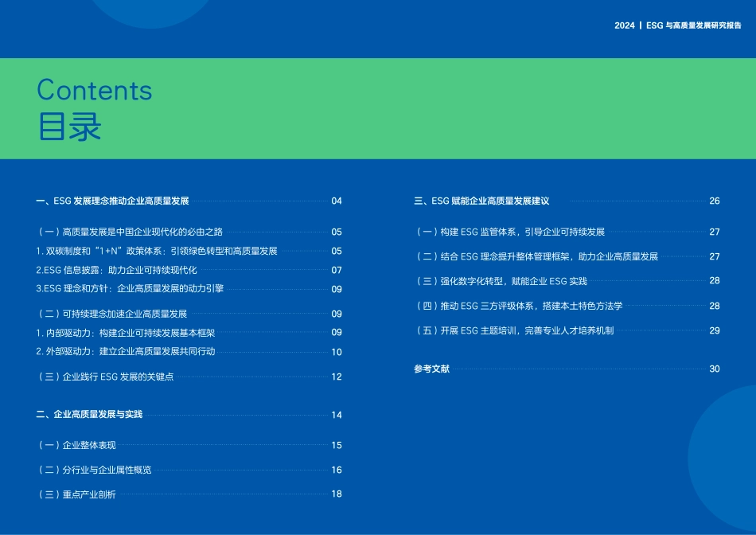Open chapter 一、ESG 发展理念推动企业高质量发展
Screen dimensions: 756x535
(x=112, y=201)
